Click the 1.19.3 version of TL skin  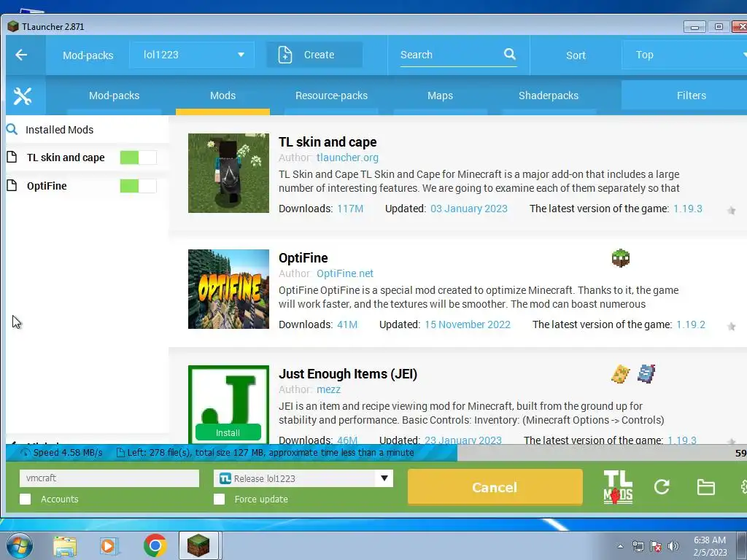tap(687, 209)
